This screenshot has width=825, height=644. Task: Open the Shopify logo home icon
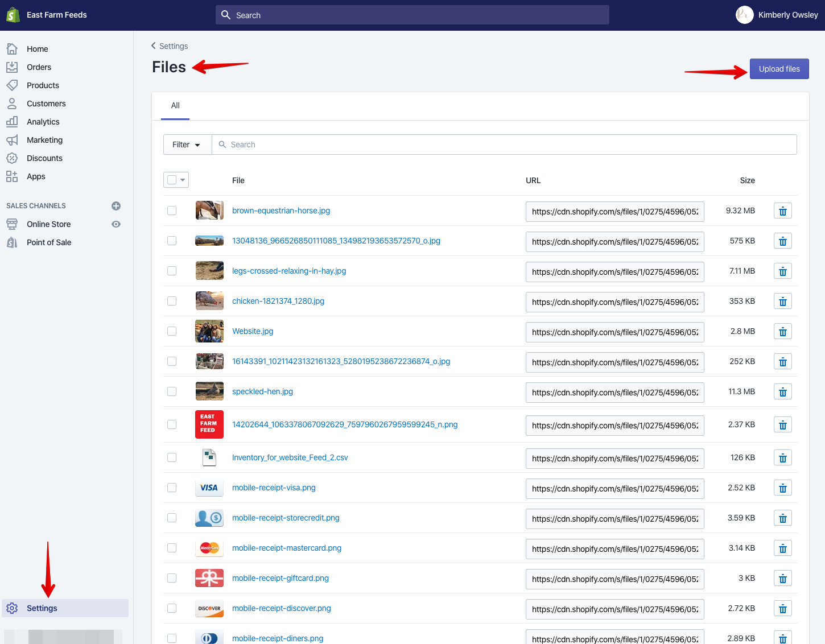13,14
